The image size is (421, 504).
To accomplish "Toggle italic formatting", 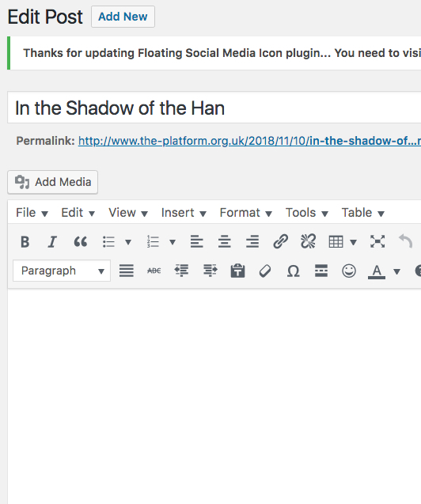I will [x=52, y=242].
